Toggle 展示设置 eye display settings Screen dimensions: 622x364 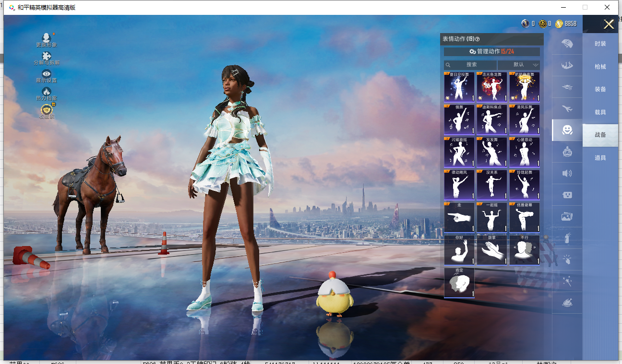(x=47, y=74)
